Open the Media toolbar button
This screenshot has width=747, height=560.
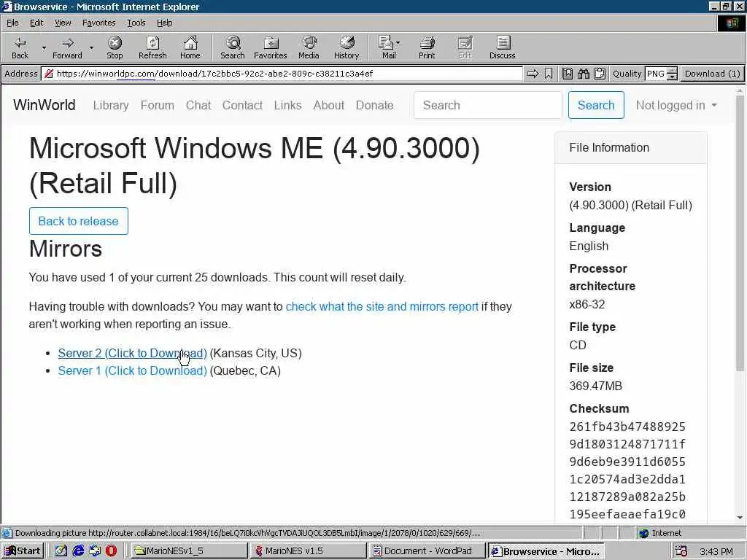coord(309,47)
